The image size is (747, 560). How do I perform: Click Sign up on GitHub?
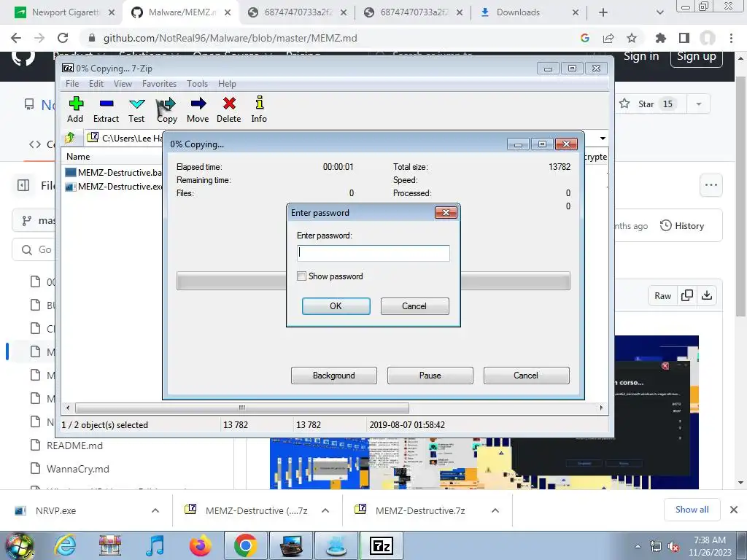click(697, 56)
